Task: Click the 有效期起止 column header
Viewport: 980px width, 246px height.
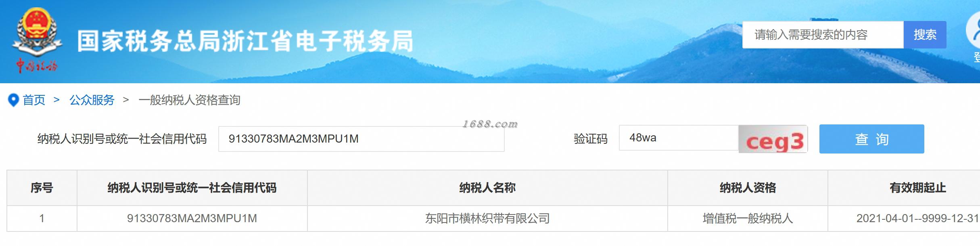Action: coord(917,188)
